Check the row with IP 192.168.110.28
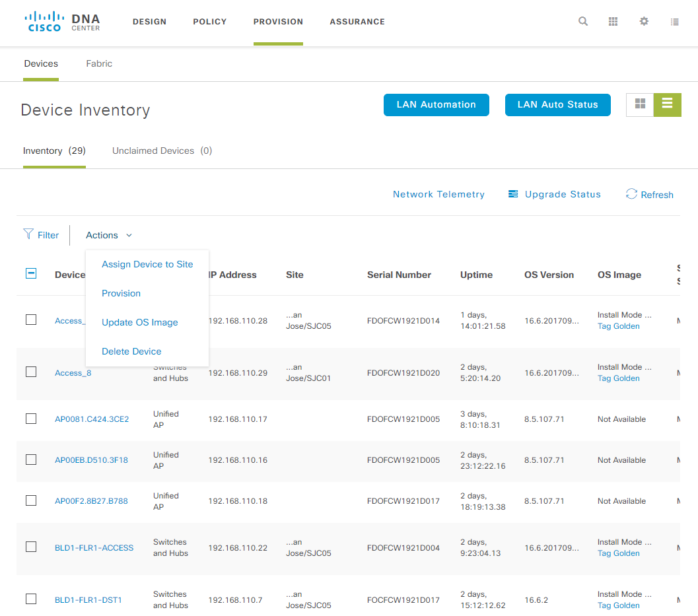Screen dimensions: 698x616 31,320
